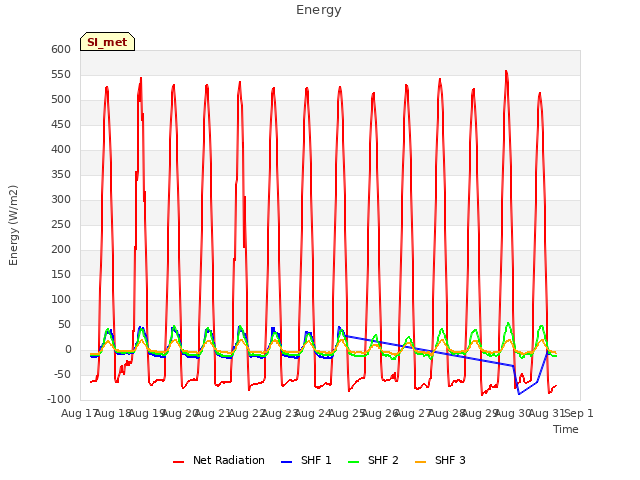Click the Aug 17 x-axis tick label
640x480 pixels.
[79, 413]
